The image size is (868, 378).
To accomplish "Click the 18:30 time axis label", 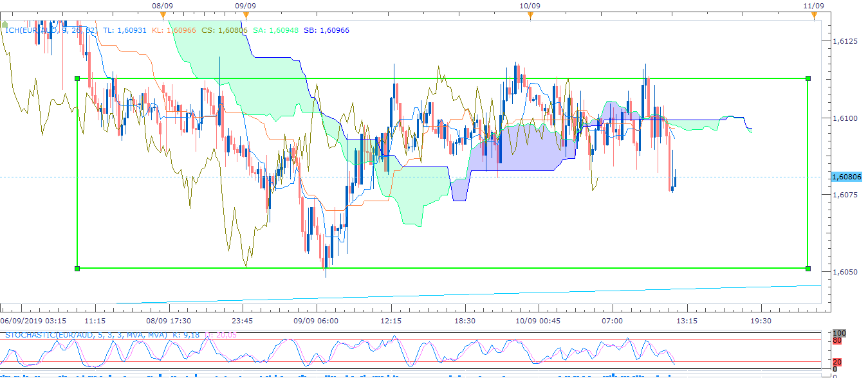I will pos(465,320).
